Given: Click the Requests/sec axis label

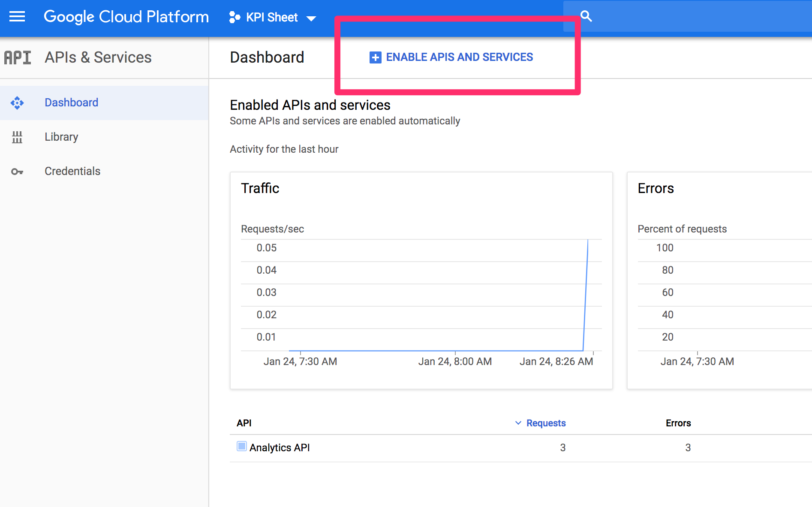Looking at the screenshot, I should pos(273,229).
